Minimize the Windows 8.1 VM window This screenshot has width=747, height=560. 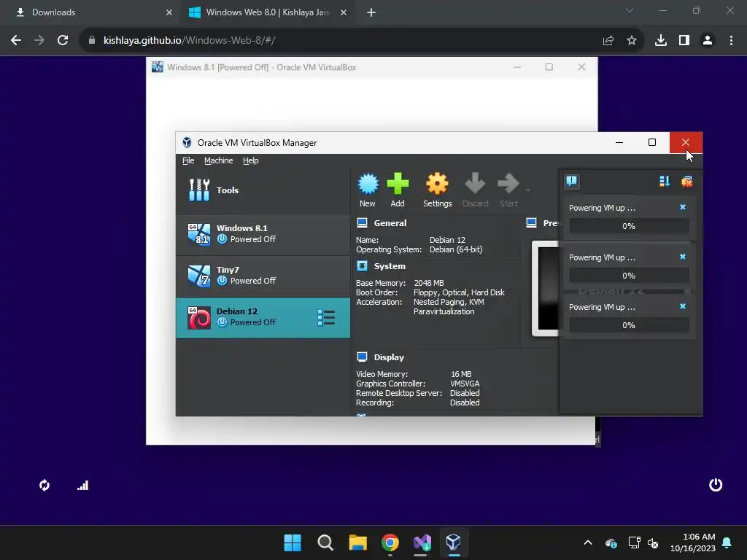click(x=517, y=67)
